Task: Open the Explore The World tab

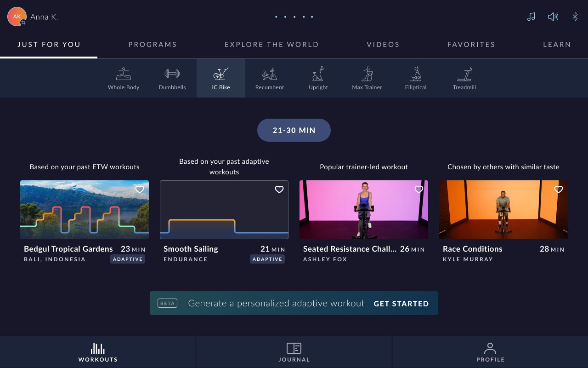Action: (x=271, y=45)
